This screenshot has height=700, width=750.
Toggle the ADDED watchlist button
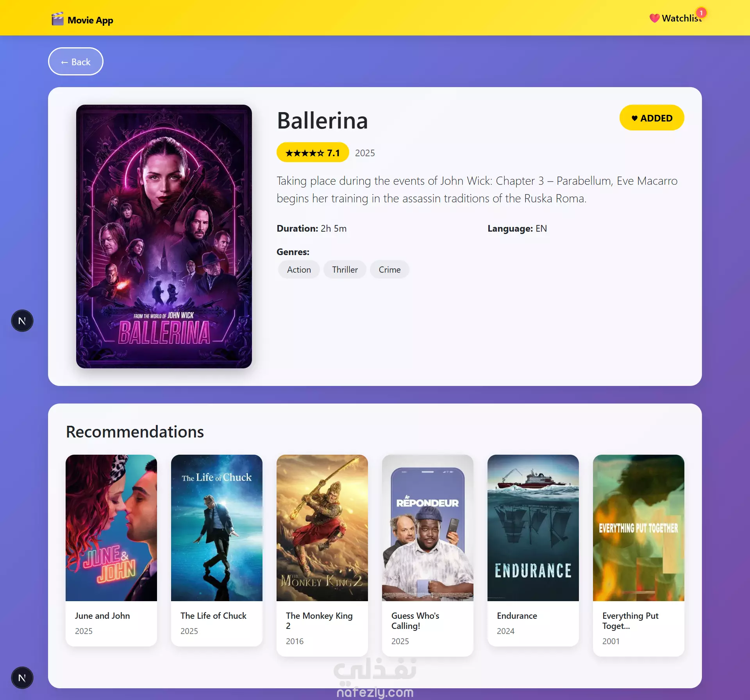tap(652, 118)
